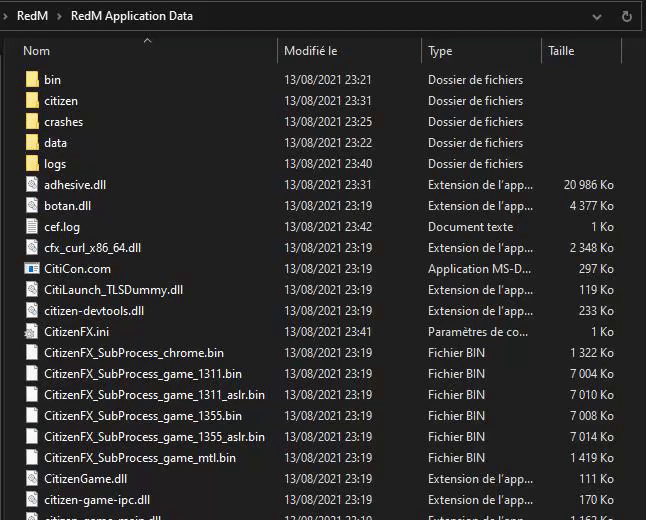The height and width of the screenshot is (520, 646).
Task: Select the cfx_curl_x86_64.dll file icon
Action: (32, 248)
